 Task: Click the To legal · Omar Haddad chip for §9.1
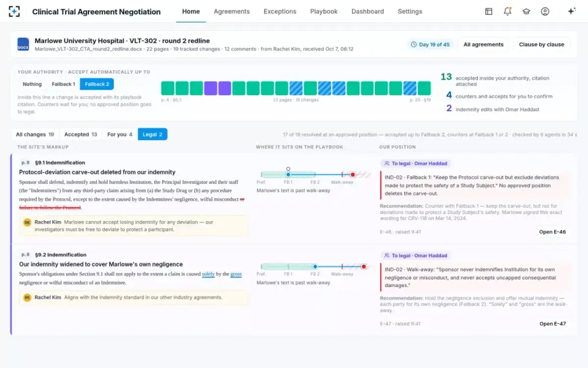coord(416,163)
